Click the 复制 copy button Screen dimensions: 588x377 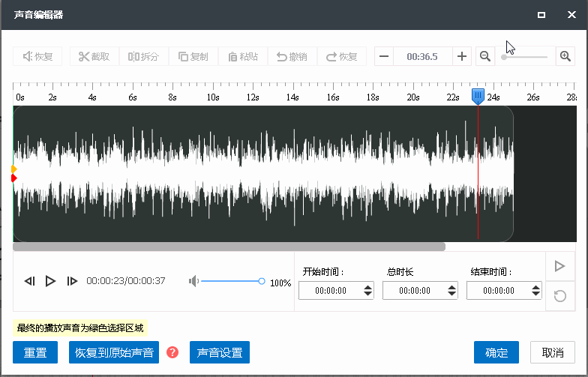click(x=193, y=57)
